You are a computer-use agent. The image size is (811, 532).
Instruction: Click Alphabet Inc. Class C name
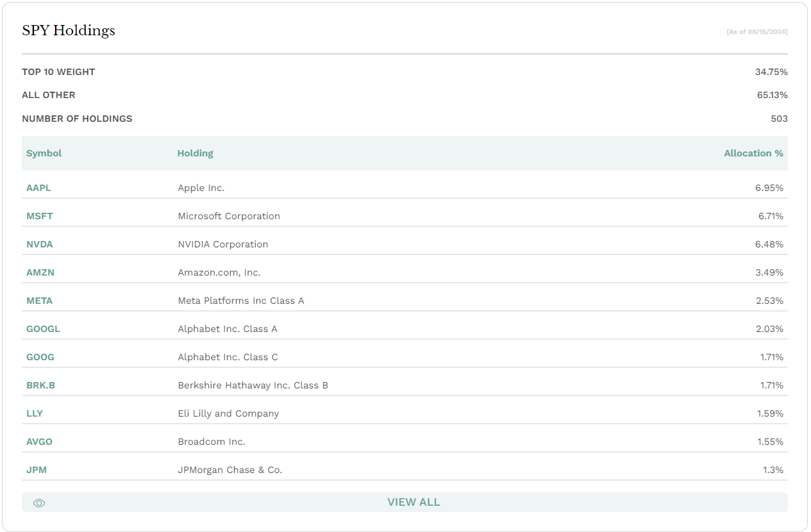tap(228, 357)
